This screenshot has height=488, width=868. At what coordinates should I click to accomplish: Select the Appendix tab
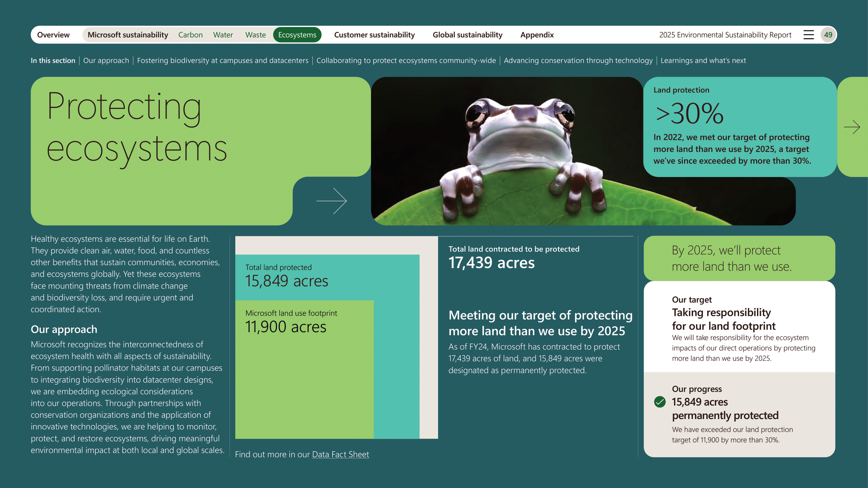(537, 35)
